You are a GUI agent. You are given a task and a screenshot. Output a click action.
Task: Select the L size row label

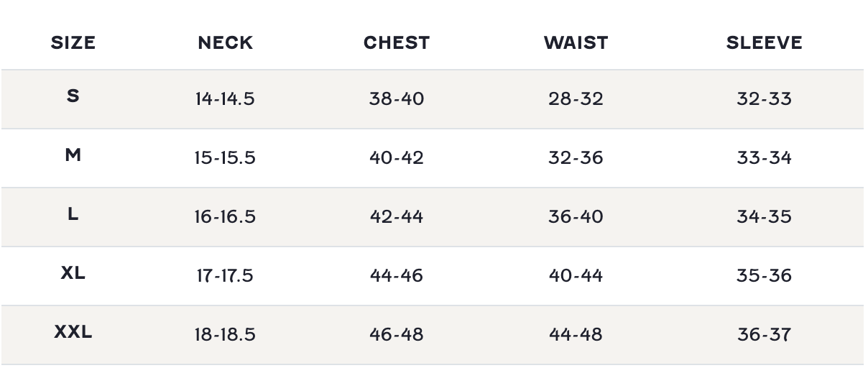73,214
